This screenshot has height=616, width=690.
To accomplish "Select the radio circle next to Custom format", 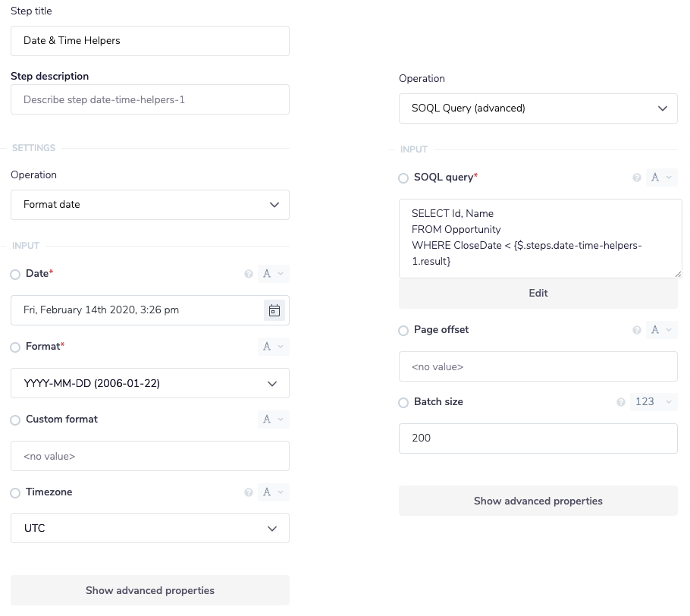I will 14,420.
